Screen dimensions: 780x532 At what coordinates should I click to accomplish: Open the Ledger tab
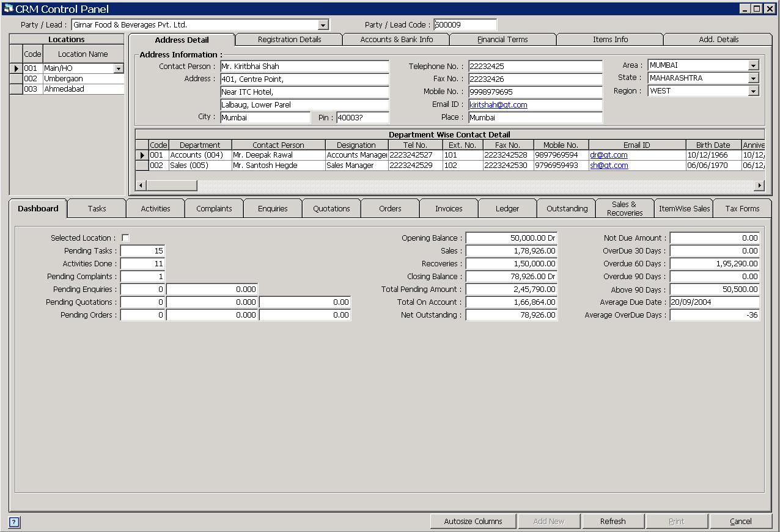(507, 208)
